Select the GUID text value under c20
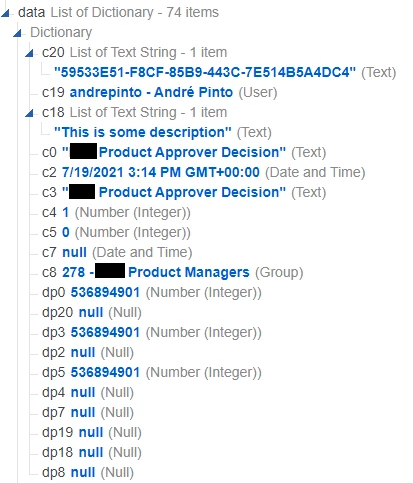Screen dimensions: 413x483 205,72
